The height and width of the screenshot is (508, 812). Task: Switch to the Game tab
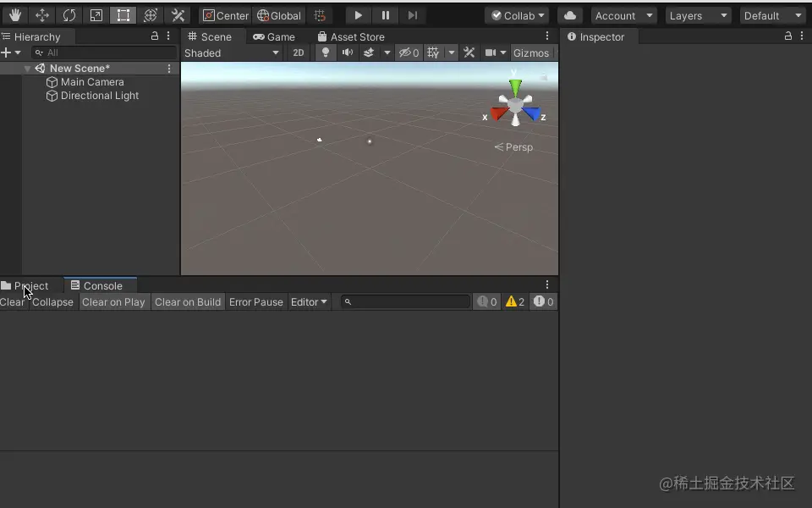click(274, 36)
